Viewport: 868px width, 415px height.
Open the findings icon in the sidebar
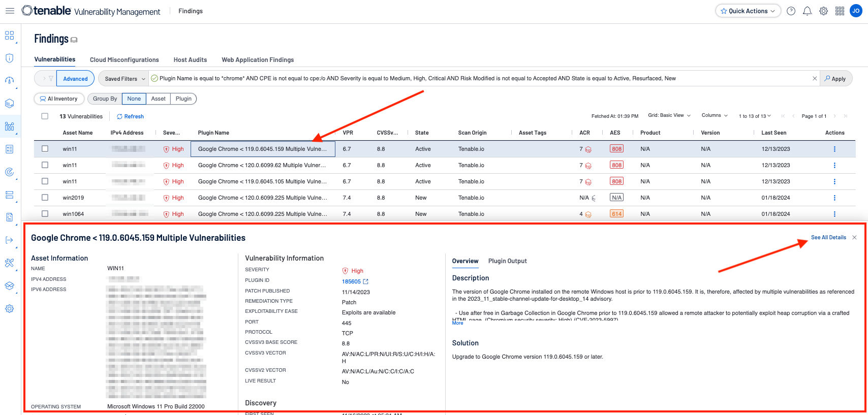(x=9, y=126)
